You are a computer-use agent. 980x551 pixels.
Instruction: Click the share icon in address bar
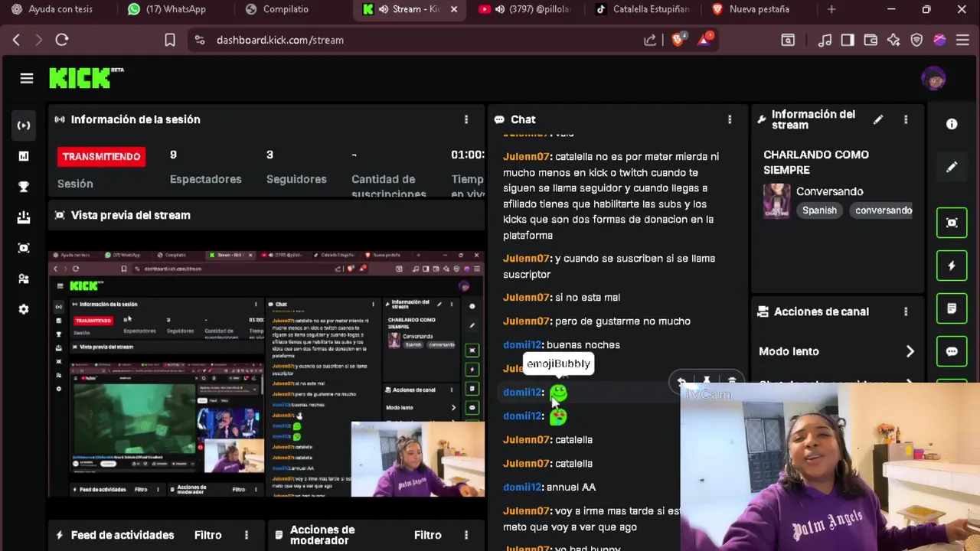(x=650, y=40)
